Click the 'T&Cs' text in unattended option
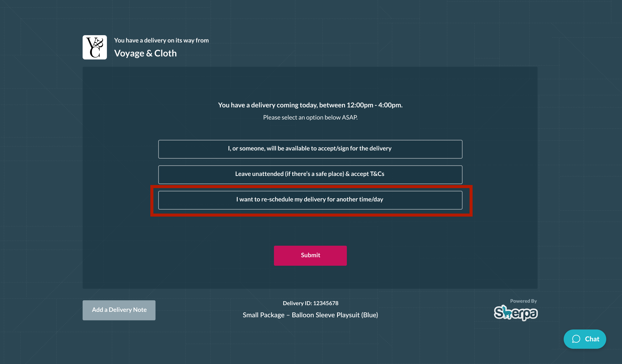Image resolution: width=622 pixels, height=364 pixels. pyautogui.click(x=377, y=174)
